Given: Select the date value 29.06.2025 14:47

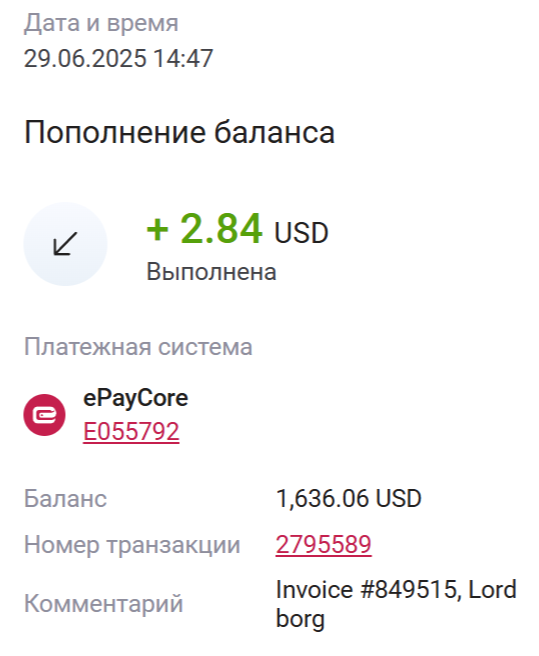Looking at the screenshot, I should pos(118,58).
